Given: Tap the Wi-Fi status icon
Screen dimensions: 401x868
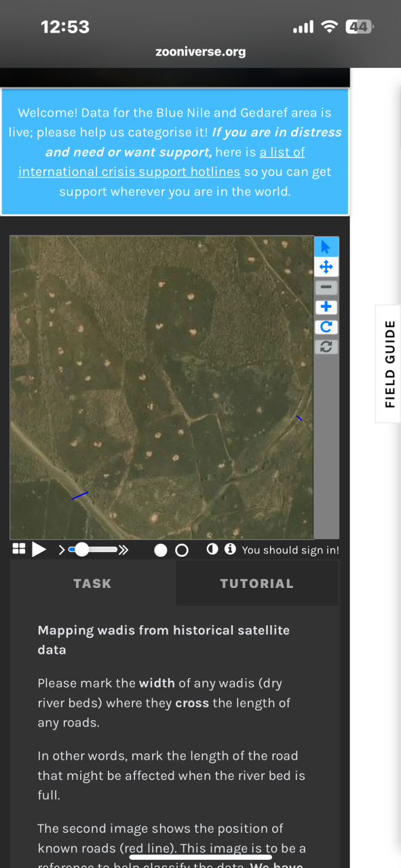Looking at the screenshot, I should click(330, 27).
